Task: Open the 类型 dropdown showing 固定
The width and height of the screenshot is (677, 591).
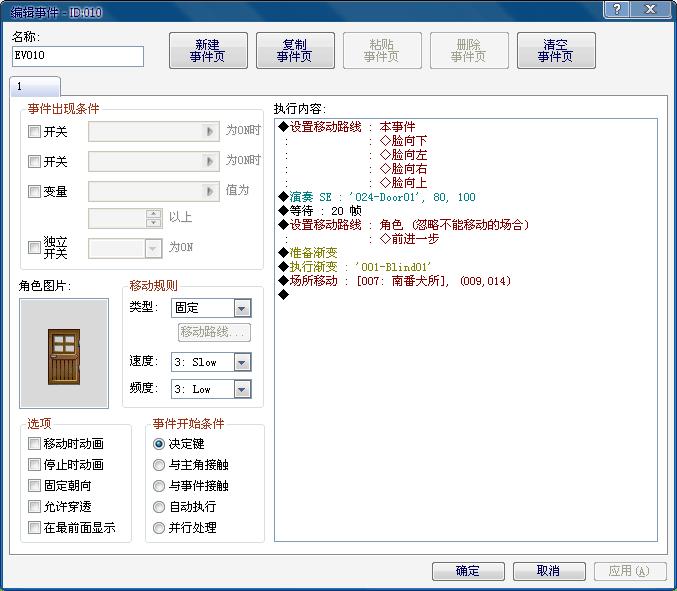Action: pos(211,308)
